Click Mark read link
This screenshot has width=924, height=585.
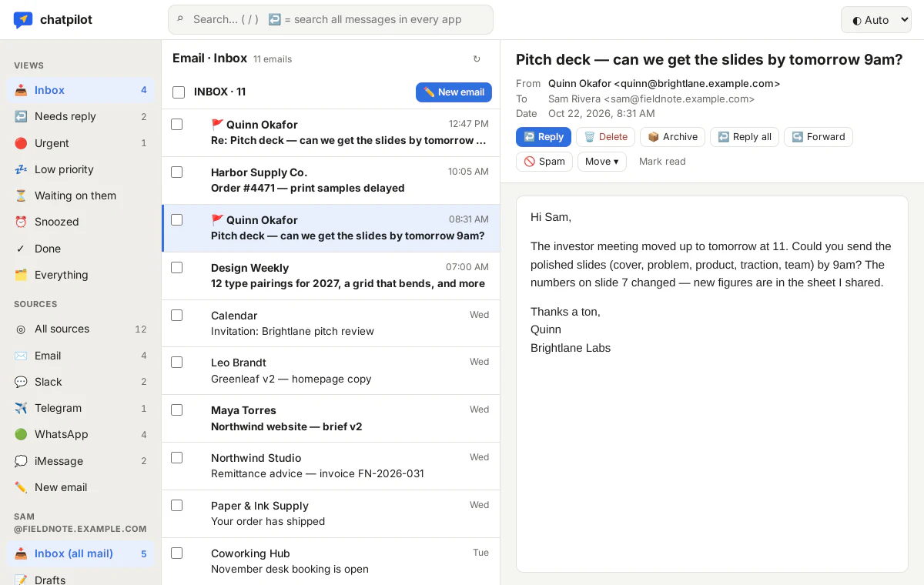point(662,162)
